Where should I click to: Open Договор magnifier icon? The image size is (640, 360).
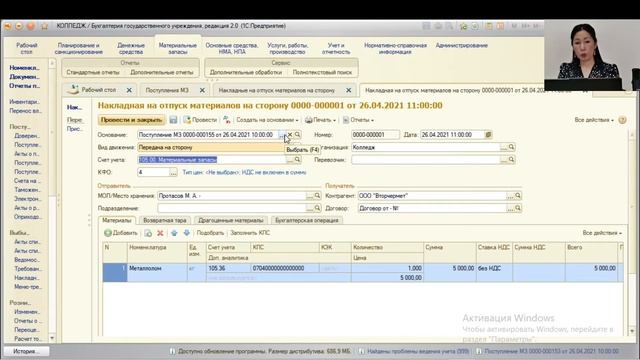click(518, 208)
